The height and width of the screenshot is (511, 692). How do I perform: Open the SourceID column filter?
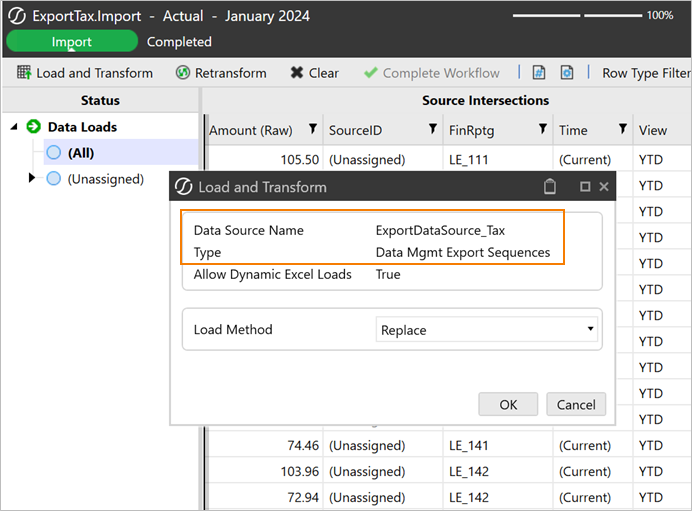pos(433,130)
